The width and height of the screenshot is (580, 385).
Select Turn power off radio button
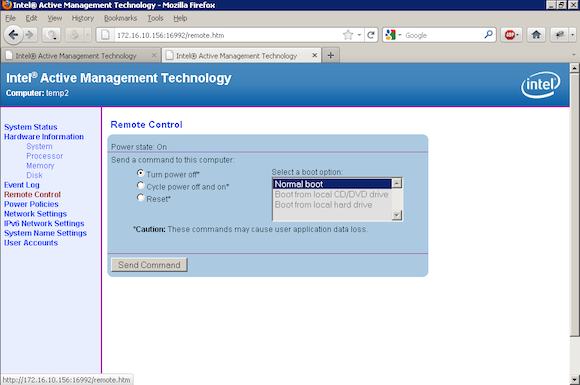(141, 173)
